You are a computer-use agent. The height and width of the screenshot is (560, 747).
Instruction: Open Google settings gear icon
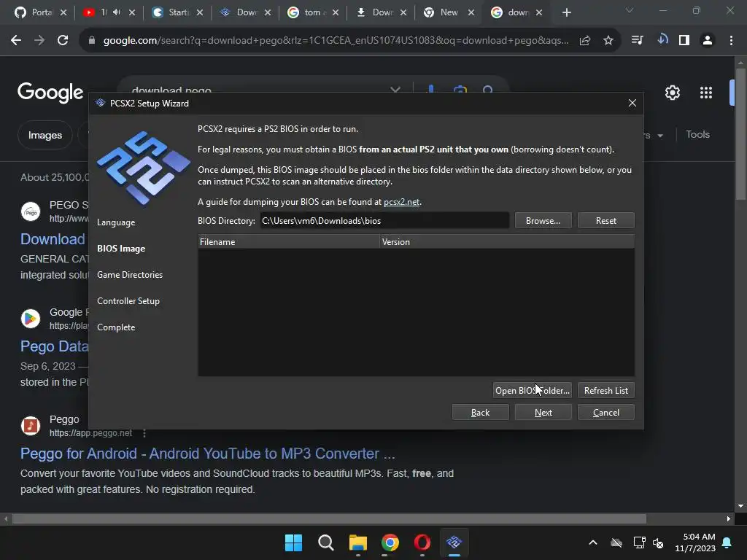[x=672, y=93]
